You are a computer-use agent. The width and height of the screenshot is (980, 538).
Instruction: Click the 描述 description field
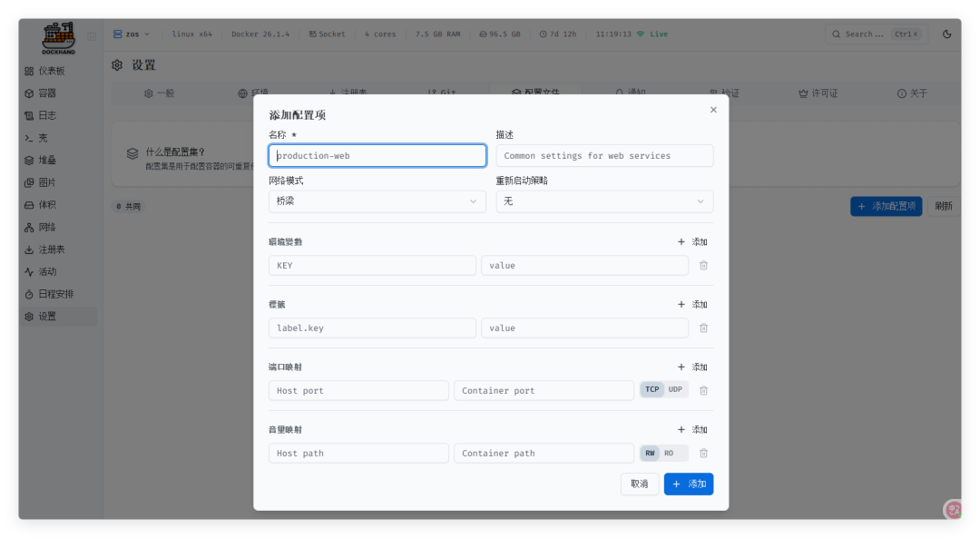tap(604, 155)
